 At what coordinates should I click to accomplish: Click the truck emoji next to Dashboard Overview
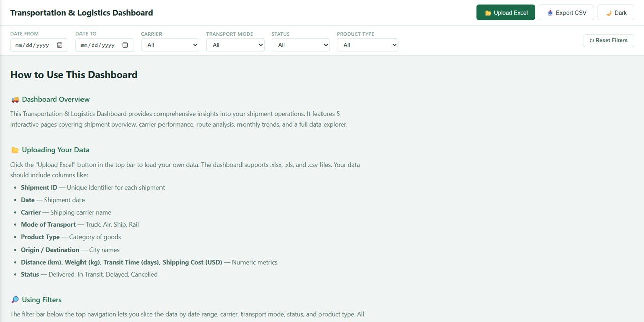click(x=14, y=99)
